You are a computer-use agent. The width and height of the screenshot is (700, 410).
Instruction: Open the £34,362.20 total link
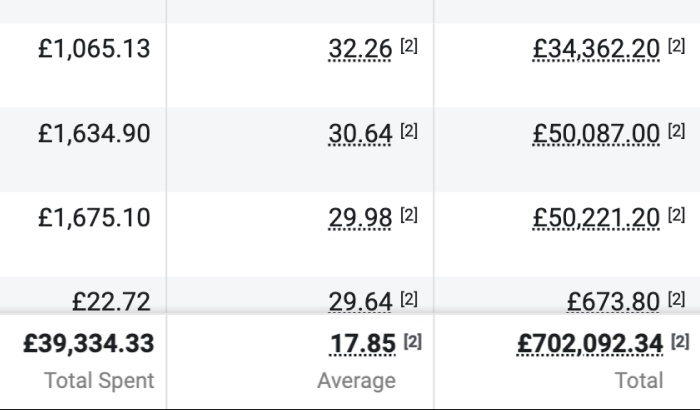[596, 49]
